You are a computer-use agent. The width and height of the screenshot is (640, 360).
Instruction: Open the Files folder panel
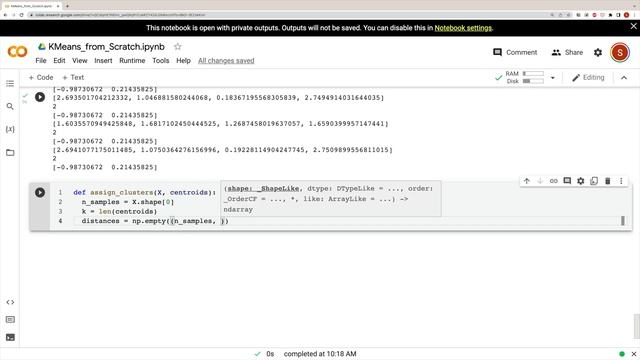click(x=10, y=153)
